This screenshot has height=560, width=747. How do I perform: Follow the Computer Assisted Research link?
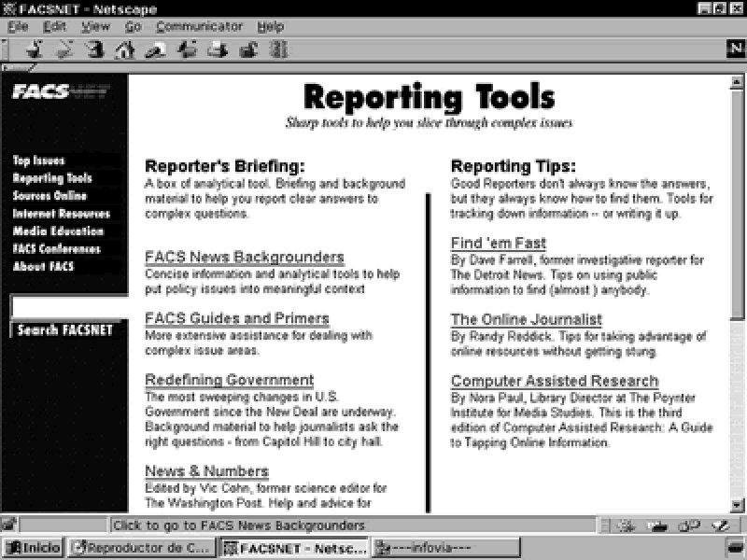pyautogui.click(x=555, y=381)
